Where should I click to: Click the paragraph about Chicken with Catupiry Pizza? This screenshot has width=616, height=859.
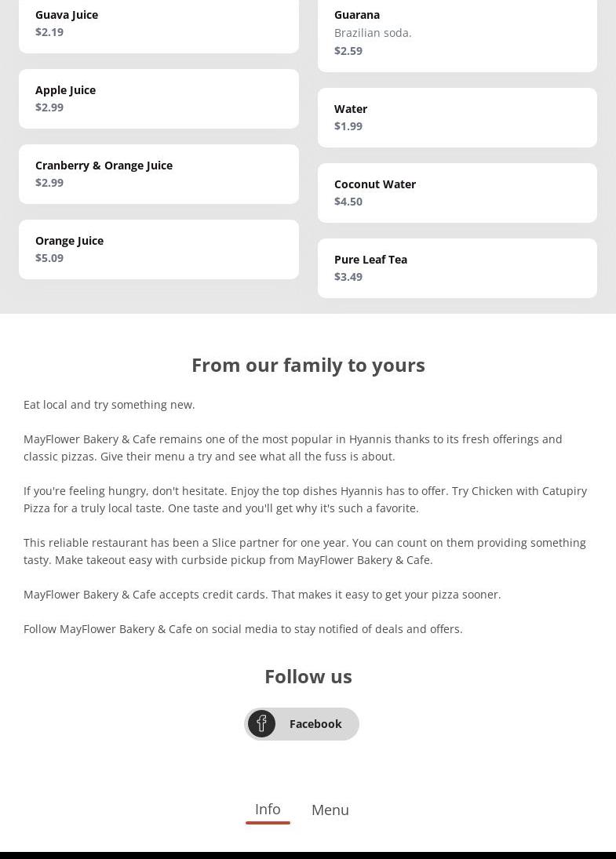click(x=304, y=500)
